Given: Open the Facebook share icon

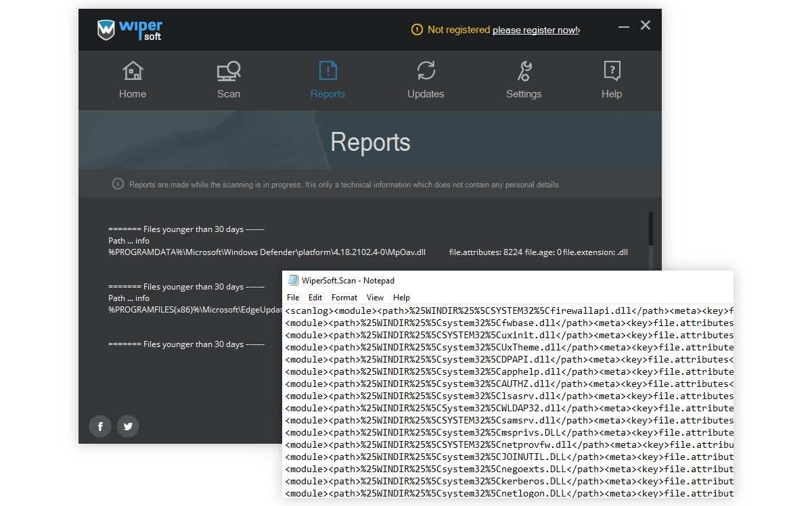Looking at the screenshot, I should click(x=100, y=426).
